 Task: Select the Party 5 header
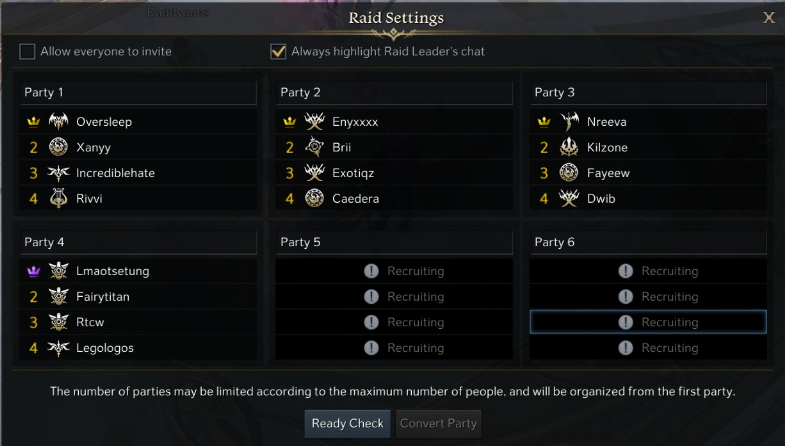point(396,242)
